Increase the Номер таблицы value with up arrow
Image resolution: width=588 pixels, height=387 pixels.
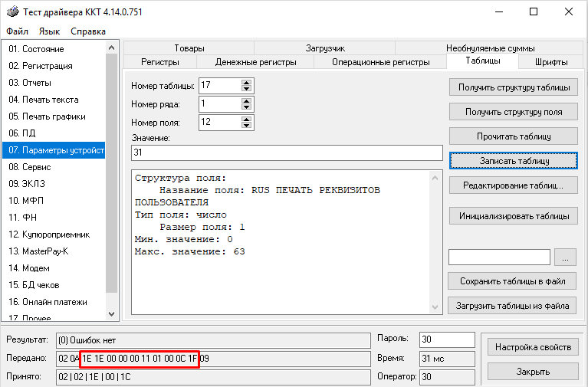246,82
